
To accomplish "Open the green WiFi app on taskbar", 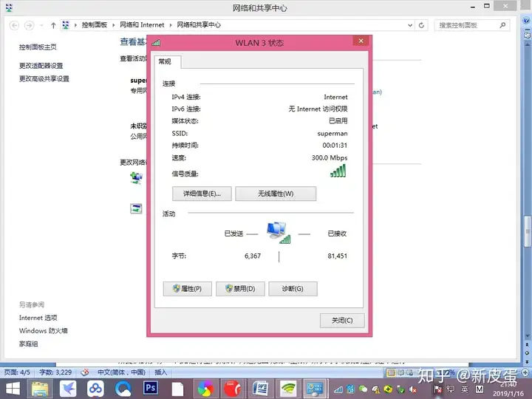I will [x=288, y=389].
